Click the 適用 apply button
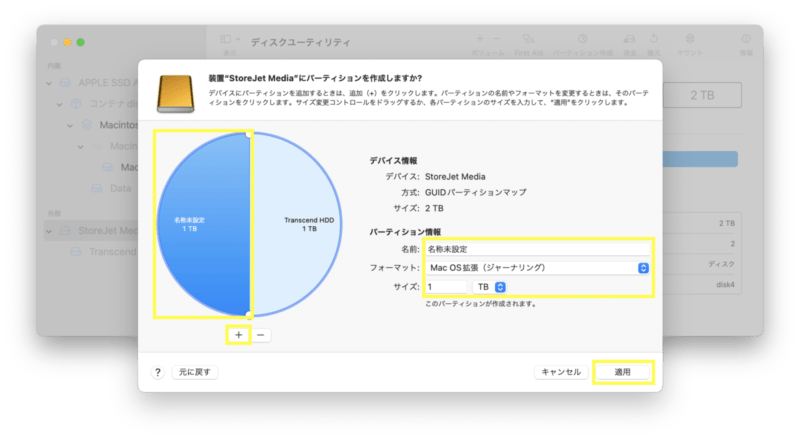Image resolution: width=800 pixels, height=441 pixels. tap(622, 372)
